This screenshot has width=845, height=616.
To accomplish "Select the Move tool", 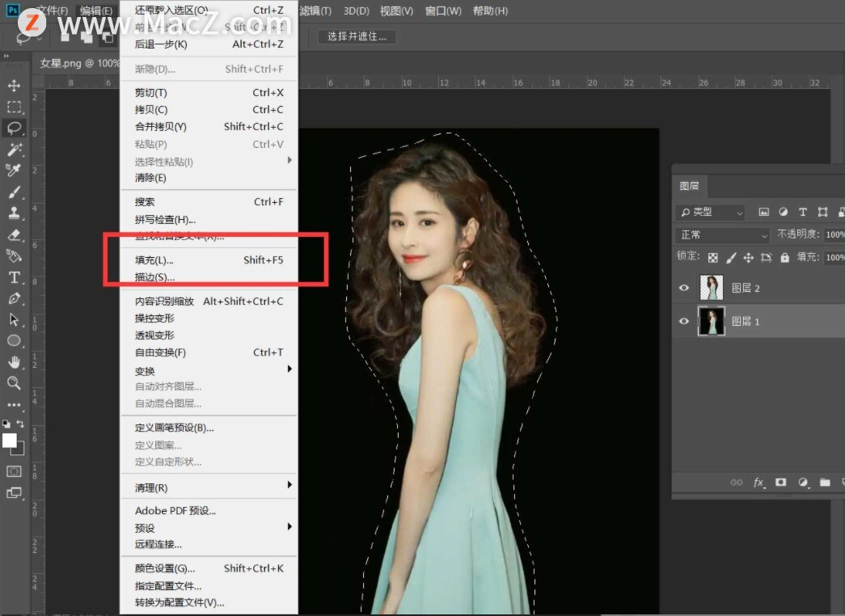I will click(x=14, y=85).
